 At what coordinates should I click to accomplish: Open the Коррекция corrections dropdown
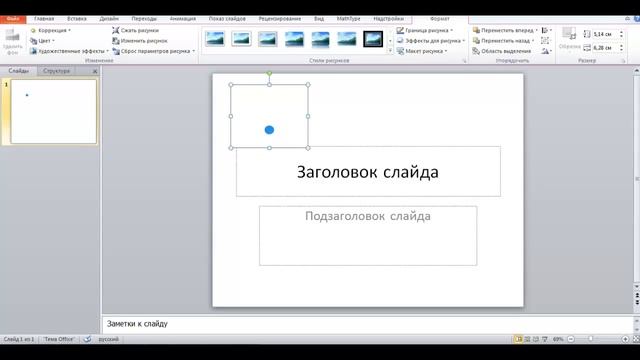pos(51,31)
